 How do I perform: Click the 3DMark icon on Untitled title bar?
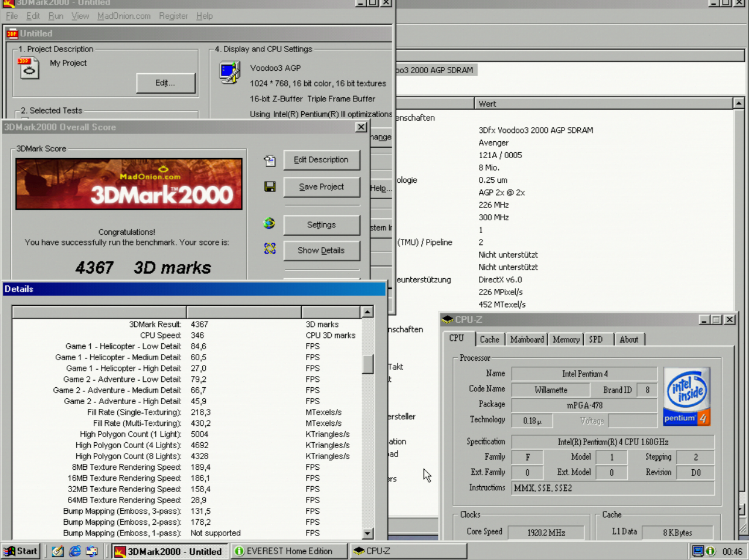[x=12, y=33]
